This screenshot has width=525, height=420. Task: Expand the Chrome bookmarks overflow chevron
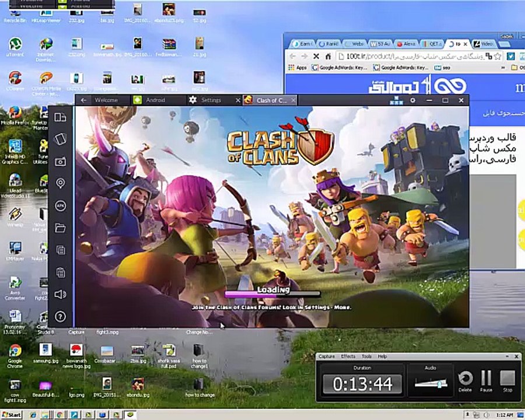[503, 68]
